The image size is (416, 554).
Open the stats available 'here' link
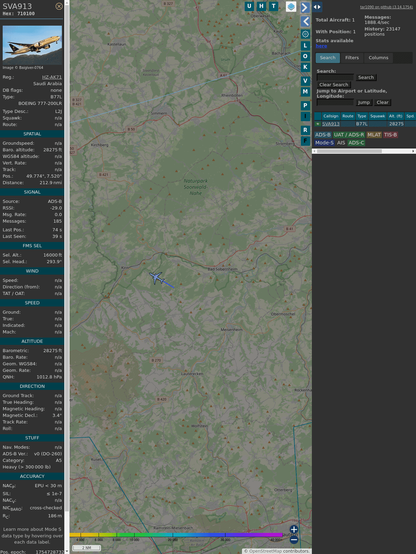pos(321,46)
